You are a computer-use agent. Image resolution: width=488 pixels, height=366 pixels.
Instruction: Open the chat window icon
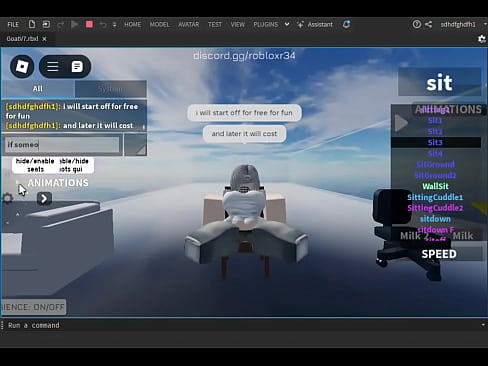pos(77,67)
